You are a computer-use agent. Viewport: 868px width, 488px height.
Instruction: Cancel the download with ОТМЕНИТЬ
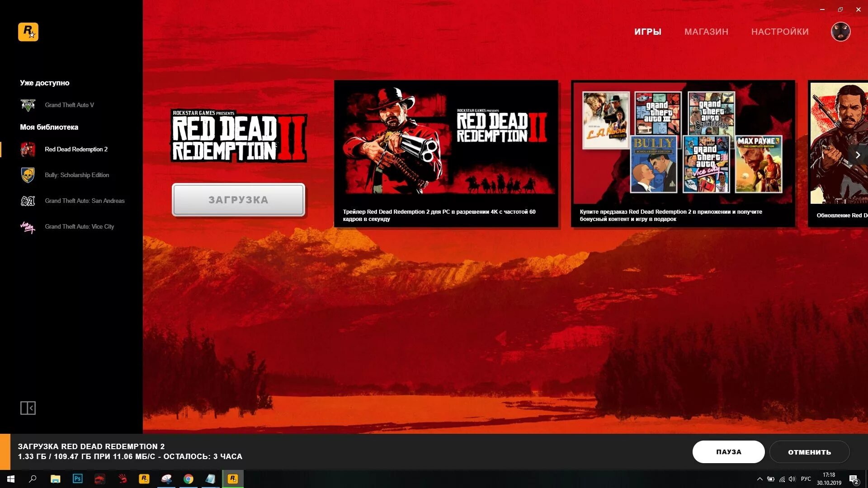(810, 452)
